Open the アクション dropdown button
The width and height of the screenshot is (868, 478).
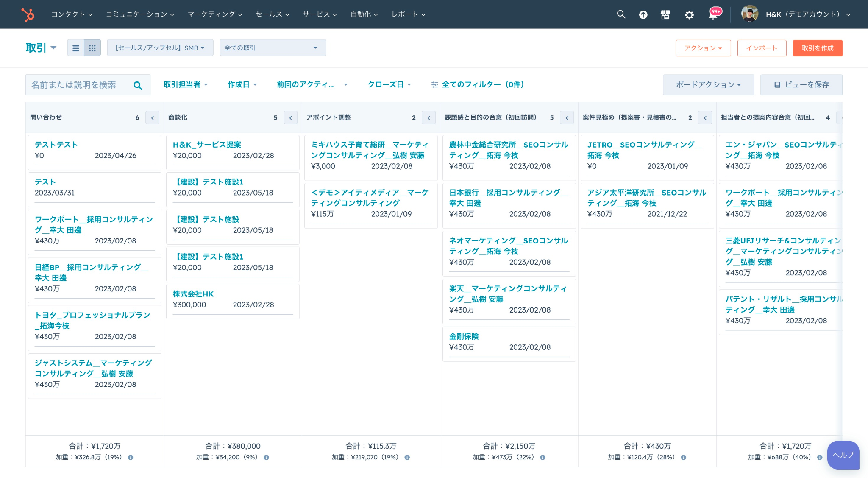point(703,48)
